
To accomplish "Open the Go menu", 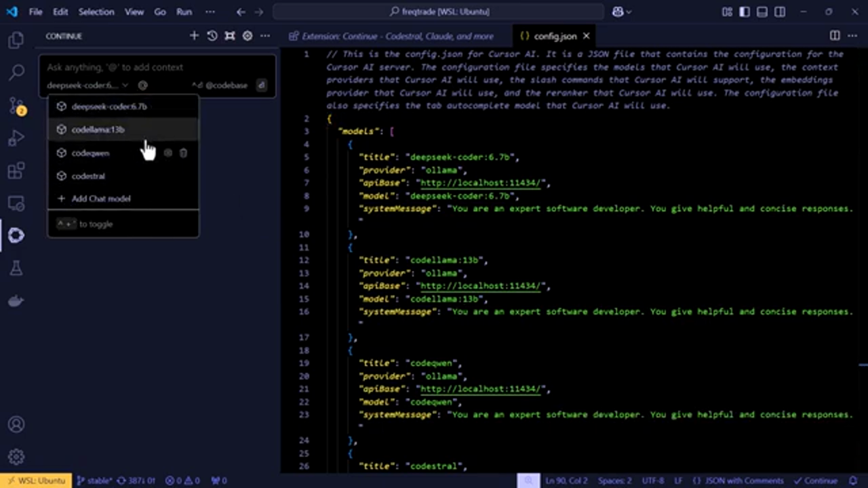I will (x=160, y=12).
